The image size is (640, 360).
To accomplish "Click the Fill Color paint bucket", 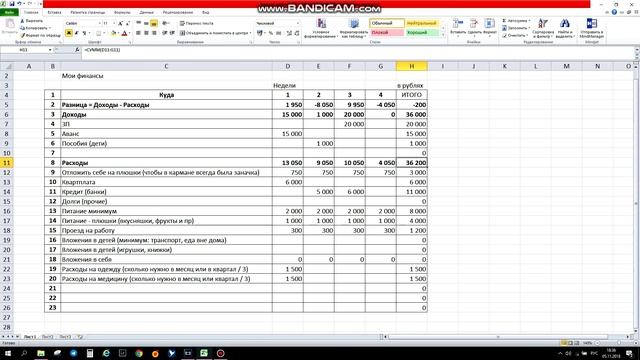I will pos(114,33).
